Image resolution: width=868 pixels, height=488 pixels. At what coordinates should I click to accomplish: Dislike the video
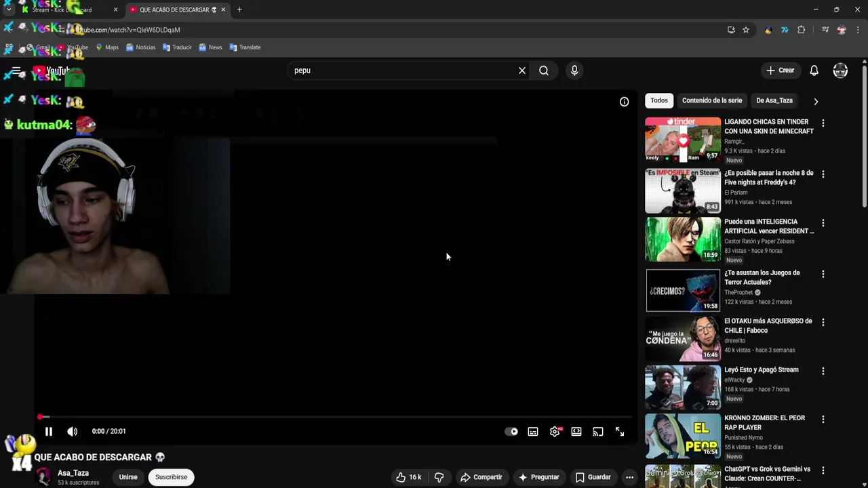coord(439,477)
